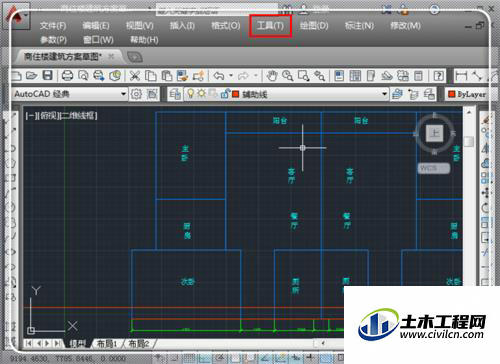This screenshot has width=500, height=364.
Task: Open the 文件(F) menu
Action: [53, 26]
